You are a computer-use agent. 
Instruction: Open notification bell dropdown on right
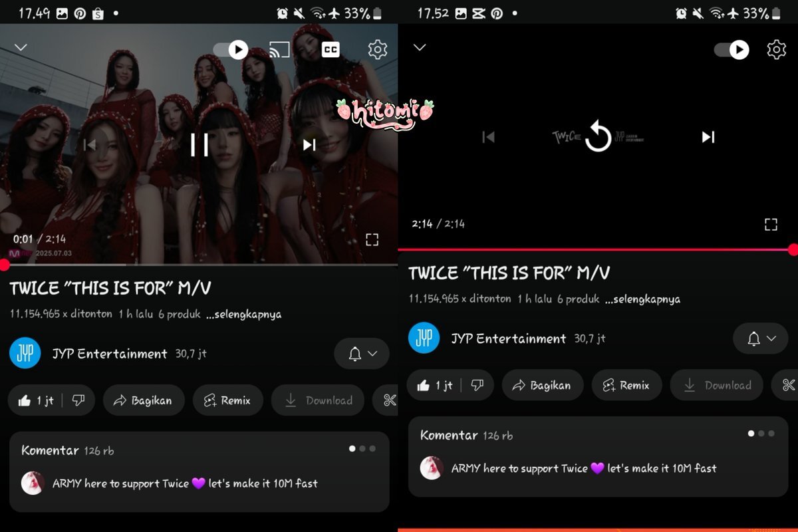(x=761, y=338)
